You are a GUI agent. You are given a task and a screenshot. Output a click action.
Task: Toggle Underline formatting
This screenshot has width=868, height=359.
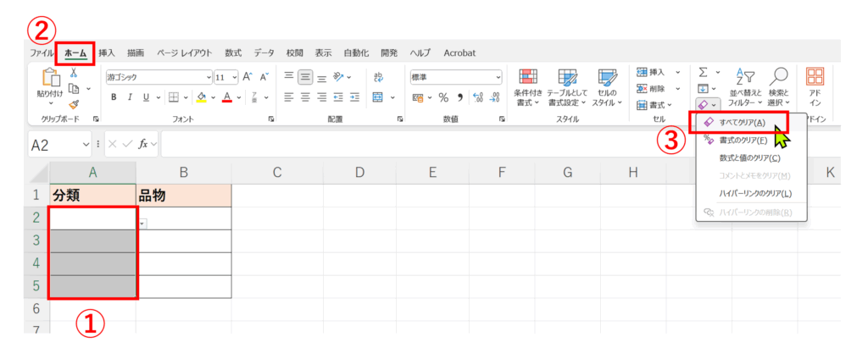point(146,97)
